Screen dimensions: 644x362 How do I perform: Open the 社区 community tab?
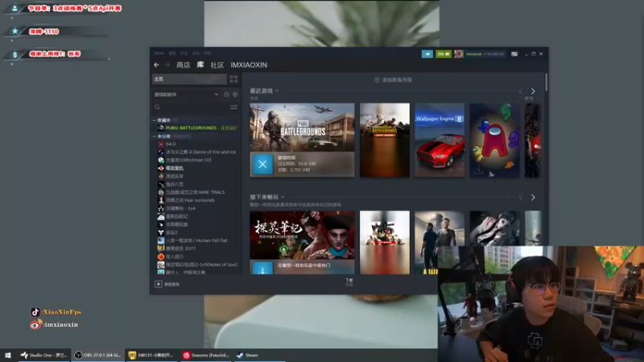pos(217,65)
